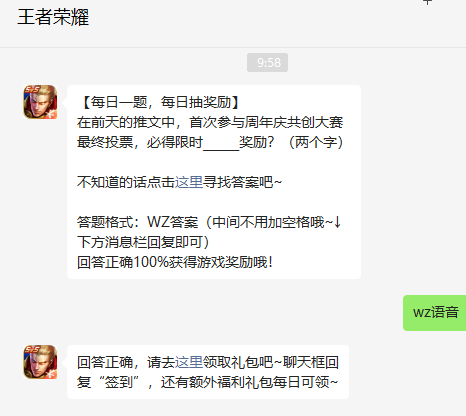This screenshot has width=466, height=416.
Task: Click the （两个字） hint text
Action: [x=316, y=142]
